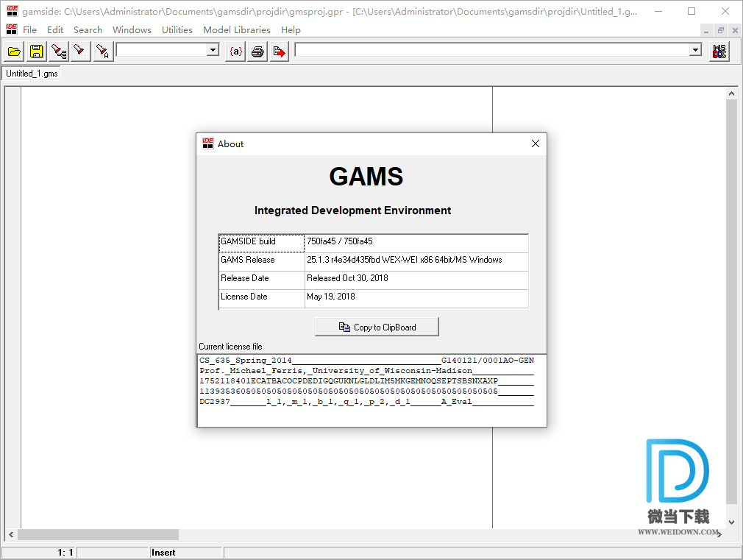Image resolution: width=743 pixels, height=560 pixels.
Task: Open the Utilities menu
Action: 177,30
